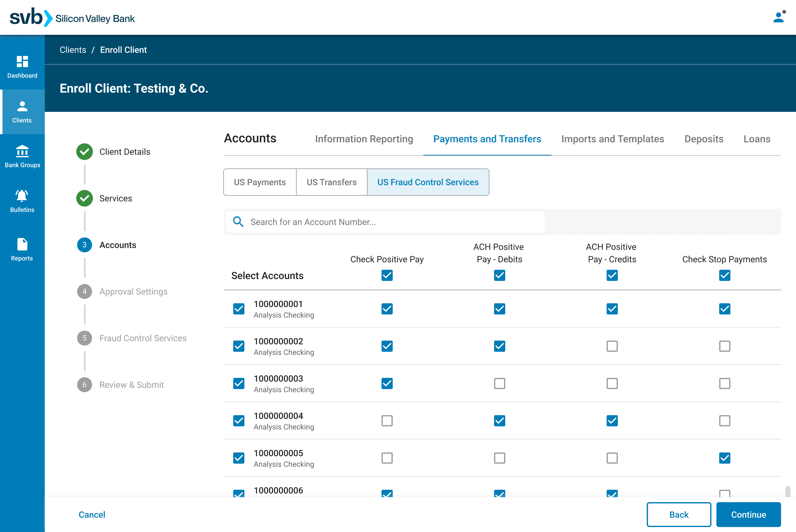
Task: Deselect account 1000000005 row checkbox
Action: coord(238,458)
